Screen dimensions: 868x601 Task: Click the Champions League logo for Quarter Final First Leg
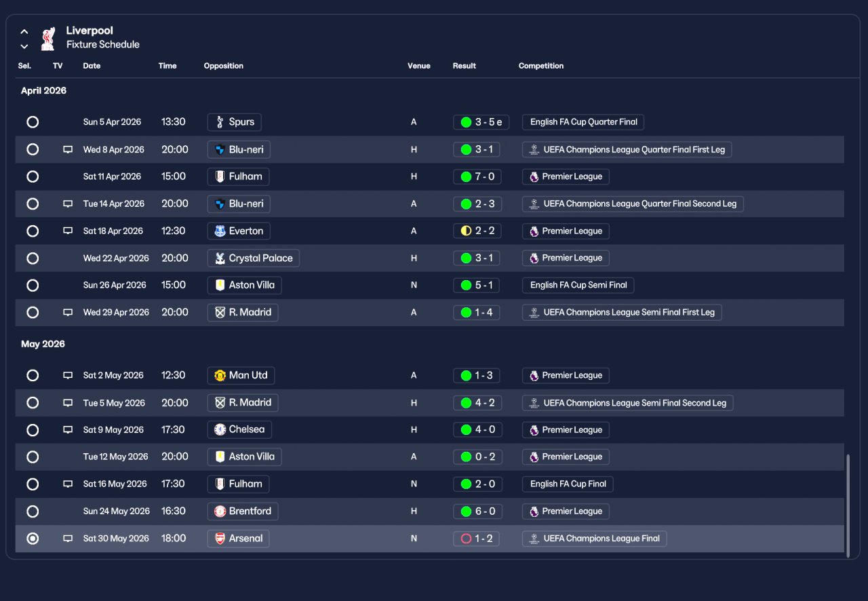[534, 149]
